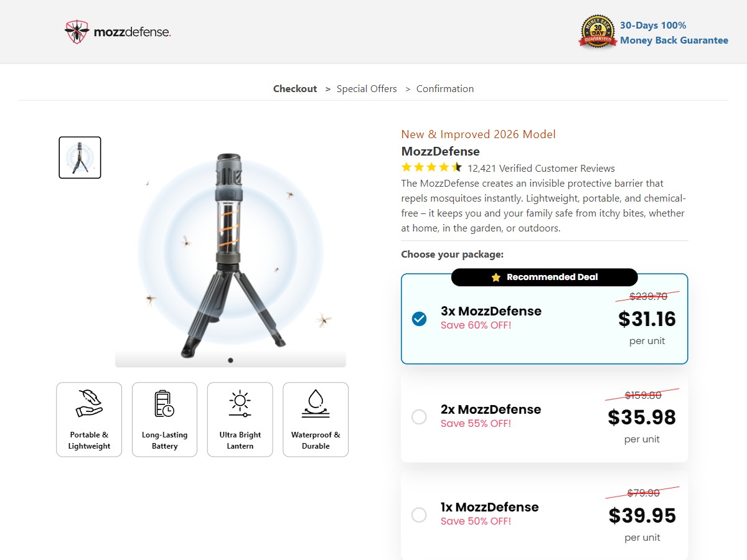This screenshot has width=747, height=560.
Task: Click the yellow star rating icons
Action: 431,167
